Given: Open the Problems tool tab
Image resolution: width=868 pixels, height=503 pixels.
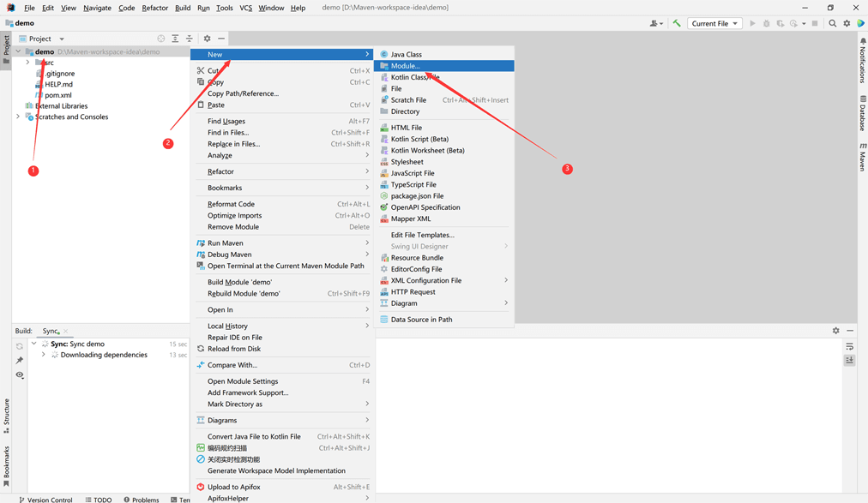Looking at the screenshot, I should 142,500.
